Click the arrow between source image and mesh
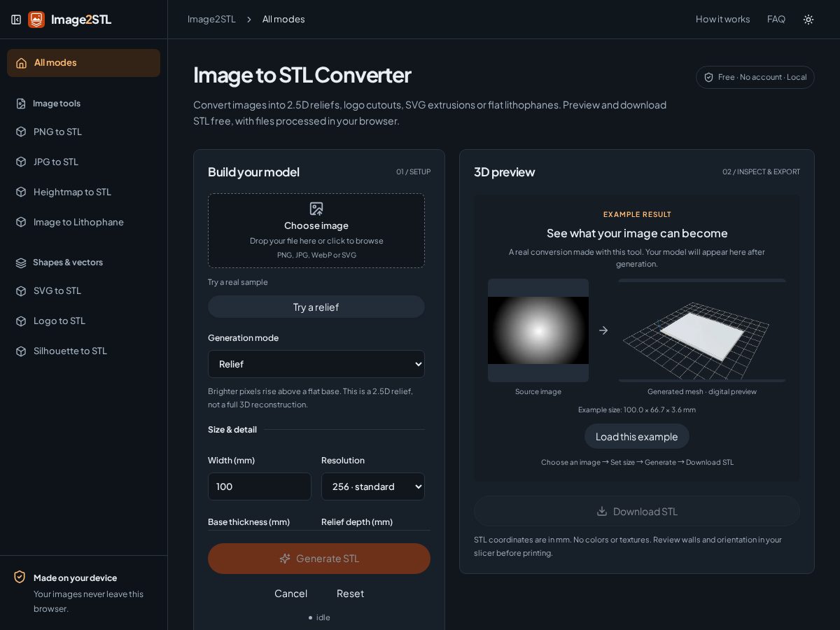840x630 pixels. tap(603, 330)
